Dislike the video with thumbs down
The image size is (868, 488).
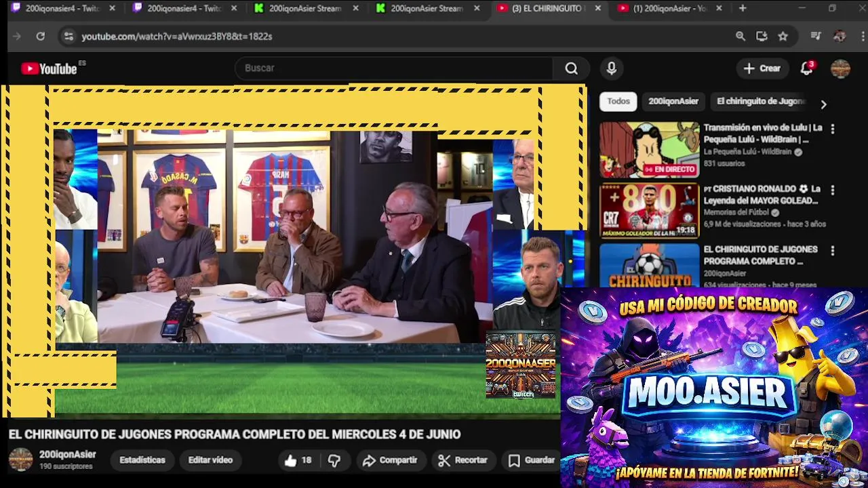pyautogui.click(x=334, y=460)
